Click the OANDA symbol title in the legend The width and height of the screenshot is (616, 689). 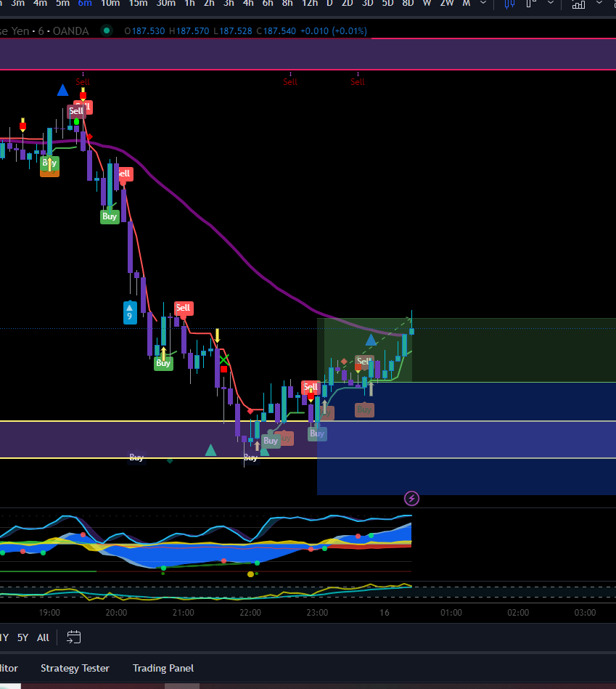pos(44,30)
